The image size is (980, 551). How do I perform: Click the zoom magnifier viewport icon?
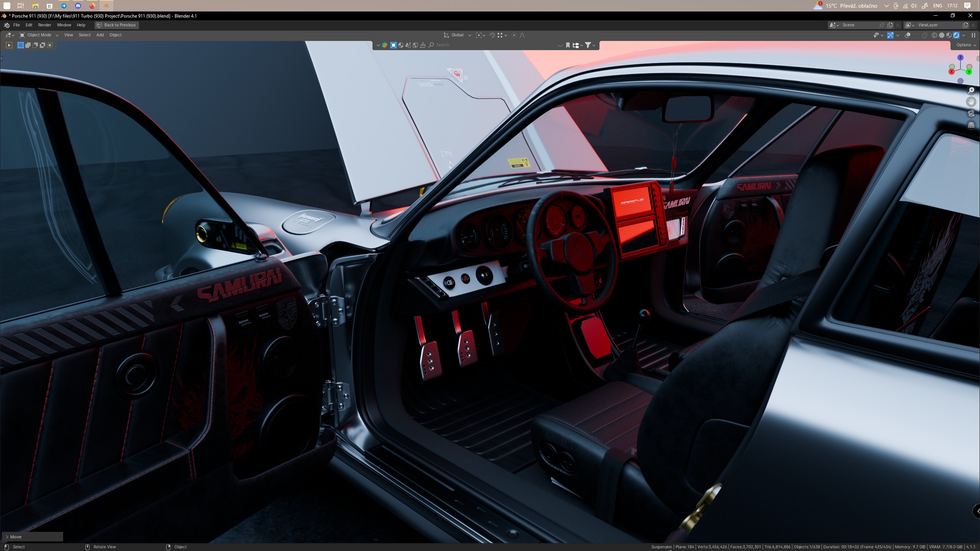pos(971,90)
